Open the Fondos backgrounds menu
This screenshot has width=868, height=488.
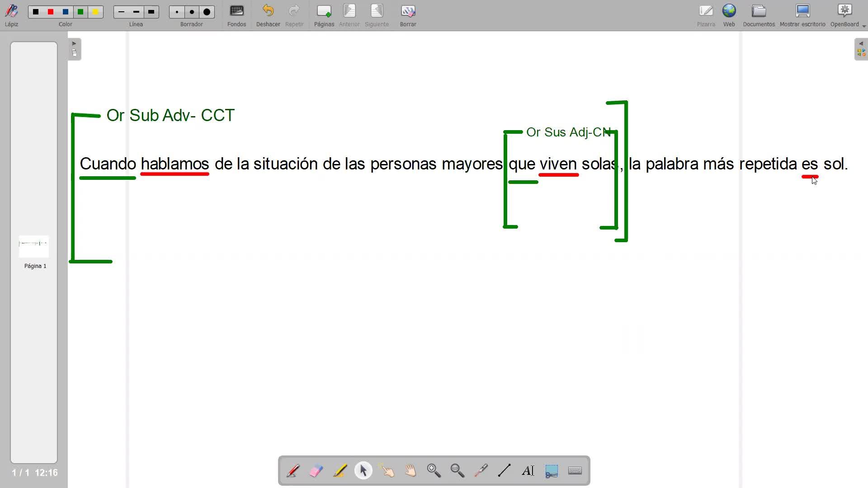[236, 15]
